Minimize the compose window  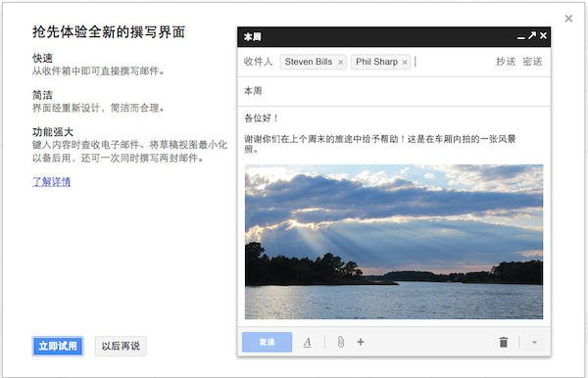[x=521, y=36]
